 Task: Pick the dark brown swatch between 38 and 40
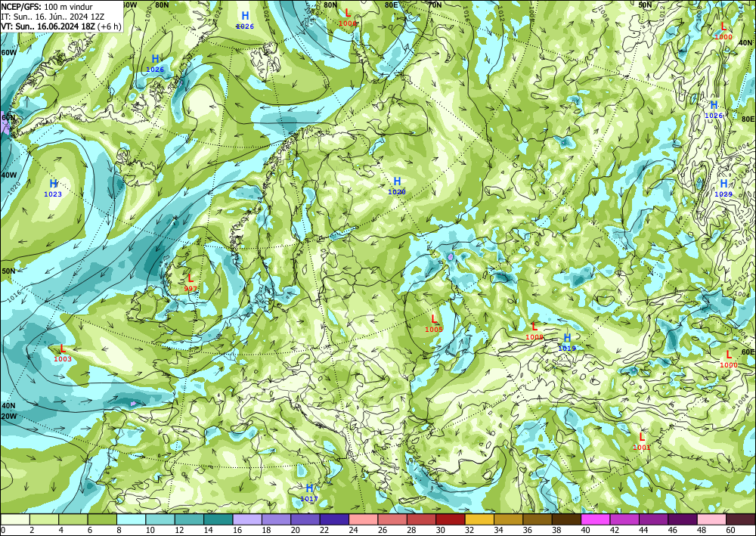(566, 519)
